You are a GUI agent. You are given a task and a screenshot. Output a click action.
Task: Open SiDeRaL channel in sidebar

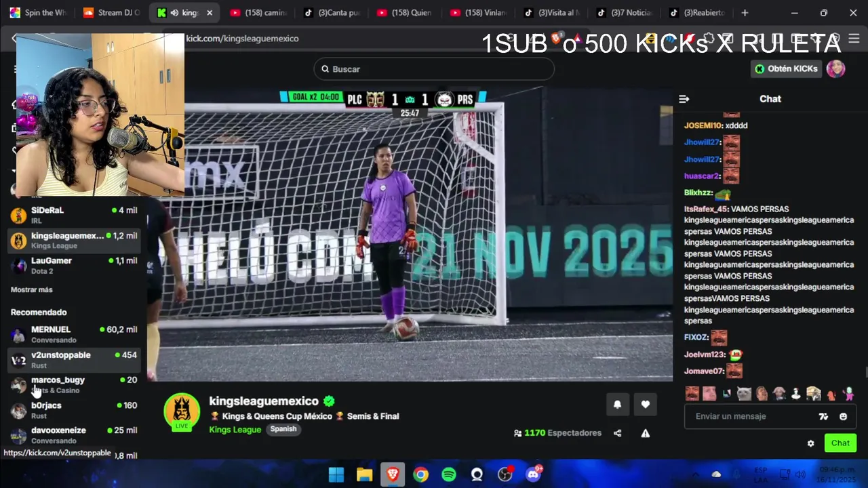point(75,215)
